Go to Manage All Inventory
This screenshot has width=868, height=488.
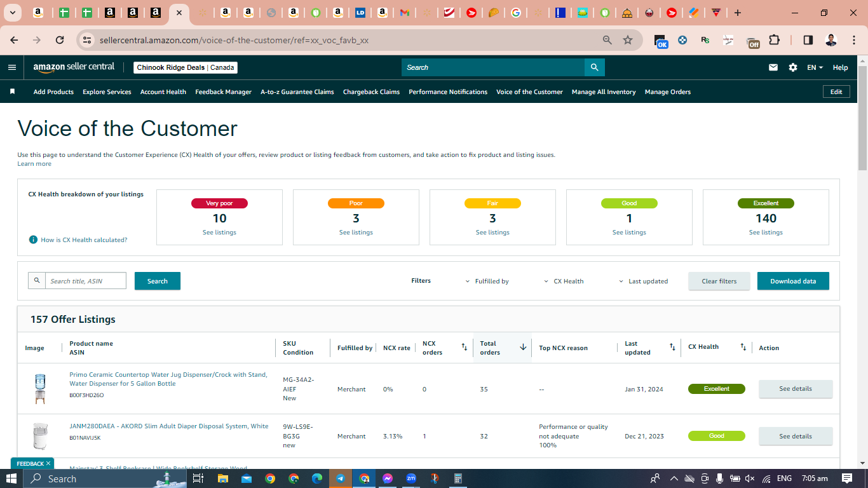pos(604,91)
